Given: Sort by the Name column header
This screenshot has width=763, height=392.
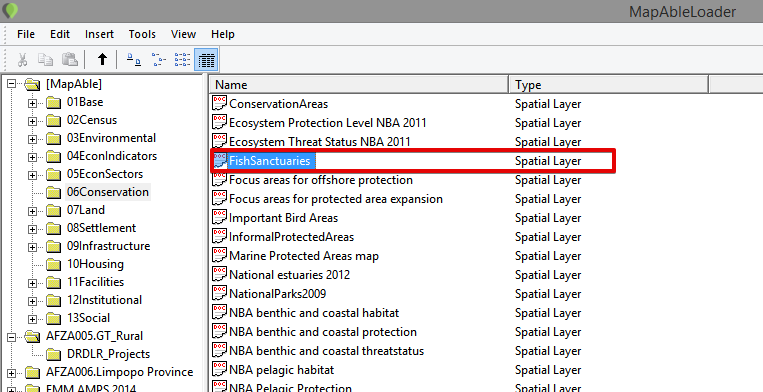Looking at the screenshot, I should click(360, 85).
